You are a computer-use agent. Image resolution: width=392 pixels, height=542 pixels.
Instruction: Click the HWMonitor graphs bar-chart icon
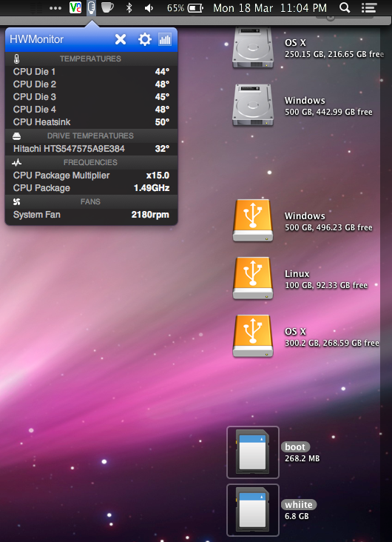click(165, 39)
